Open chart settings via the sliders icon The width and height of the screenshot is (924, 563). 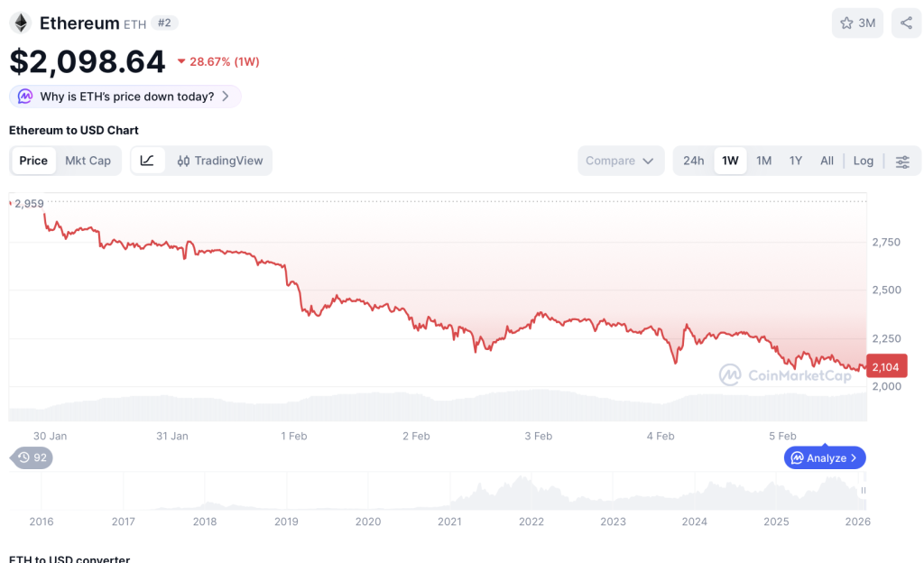click(x=902, y=160)
